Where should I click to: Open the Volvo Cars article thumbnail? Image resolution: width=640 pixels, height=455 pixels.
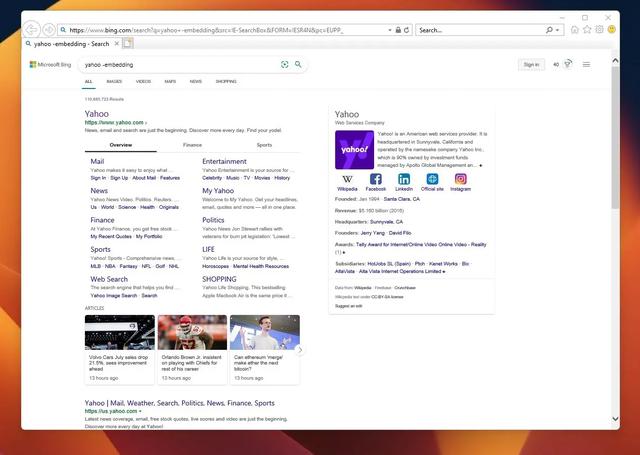119,332
